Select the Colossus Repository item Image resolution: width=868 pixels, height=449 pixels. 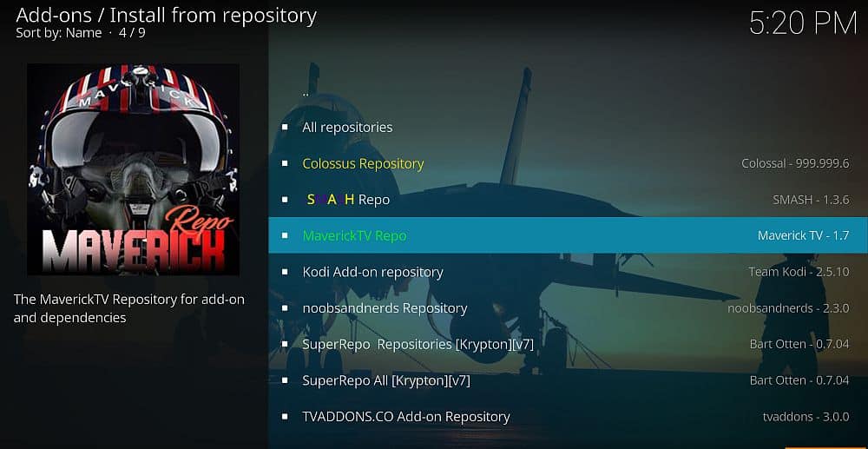pyautogui.click(x=568, y=163)
